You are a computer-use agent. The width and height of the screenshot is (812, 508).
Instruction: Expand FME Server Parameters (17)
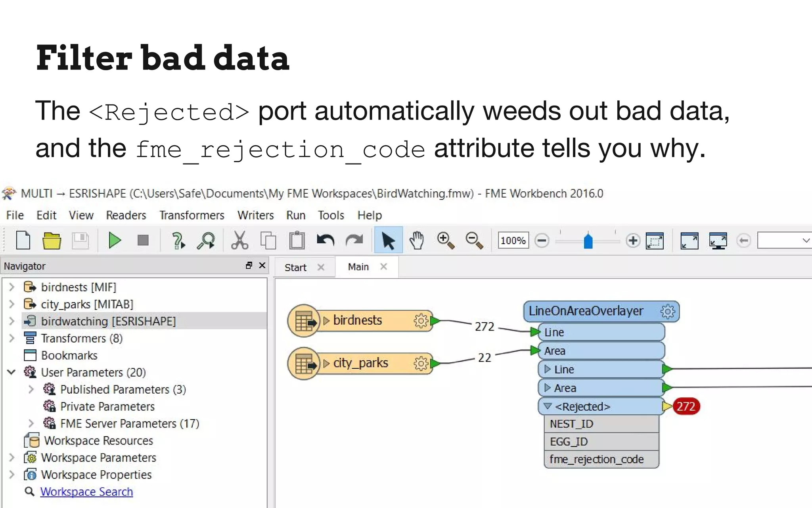tap(31, 423)
